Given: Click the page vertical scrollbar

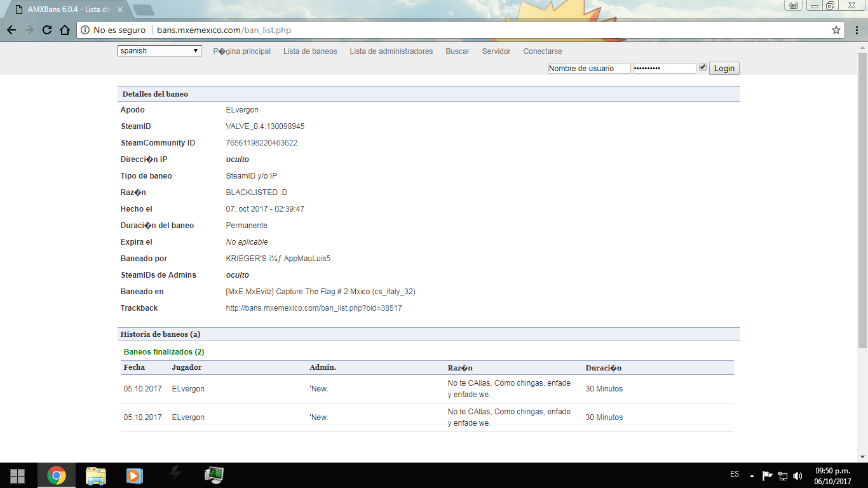Looking at the screenshot, I should 862,199.
